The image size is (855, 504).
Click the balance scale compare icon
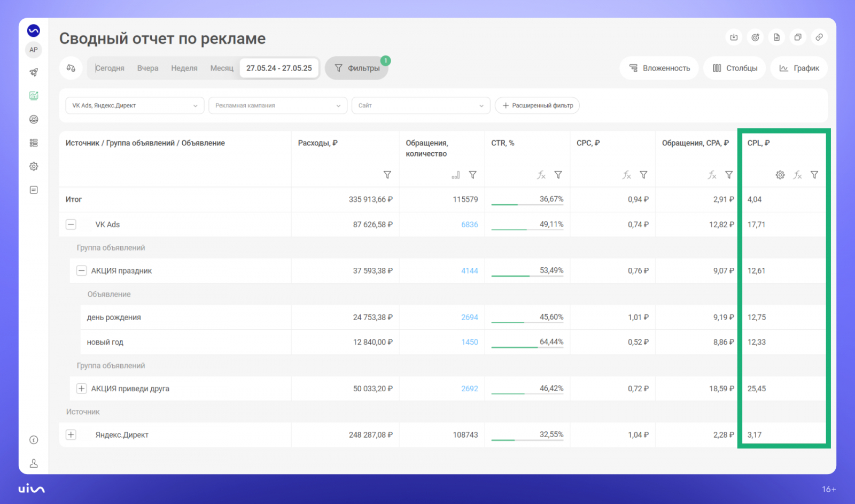71,68
